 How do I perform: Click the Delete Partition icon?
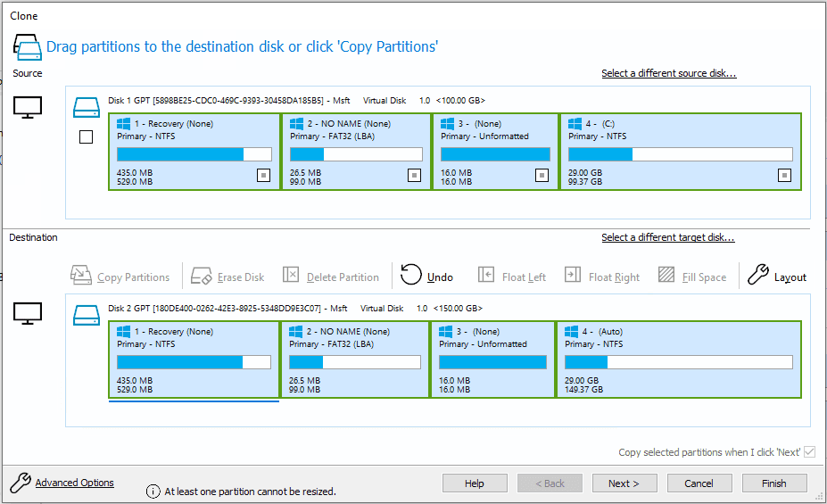(x=291, y=276)
